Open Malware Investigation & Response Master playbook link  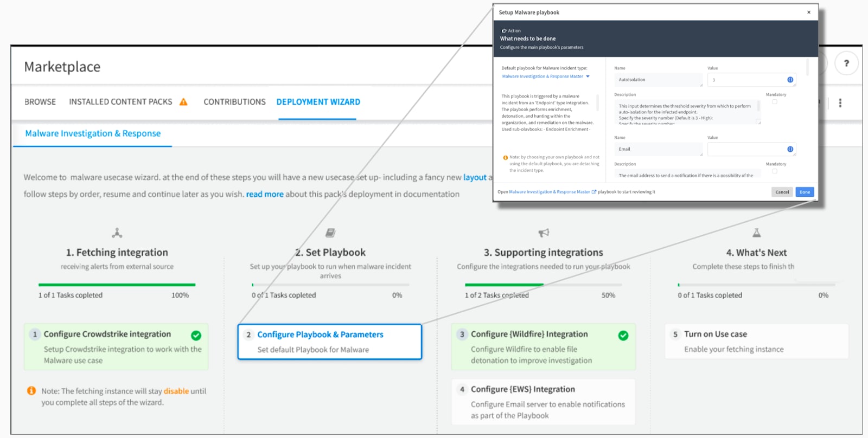click(550, 192)
